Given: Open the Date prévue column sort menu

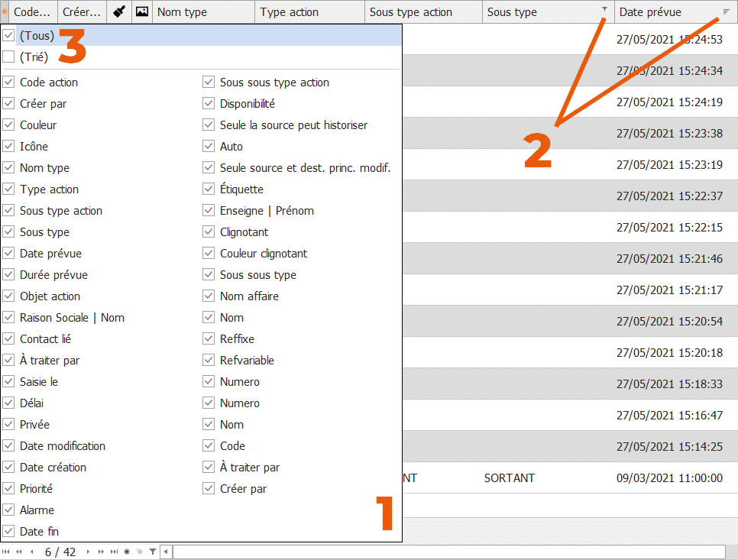Looking at the screenshot, I should 726,11.
